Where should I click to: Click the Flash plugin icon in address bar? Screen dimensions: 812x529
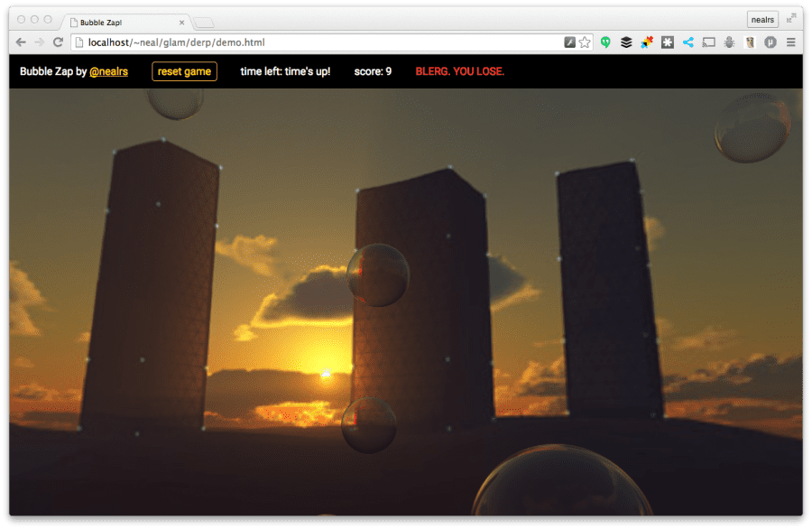[569, 42]
